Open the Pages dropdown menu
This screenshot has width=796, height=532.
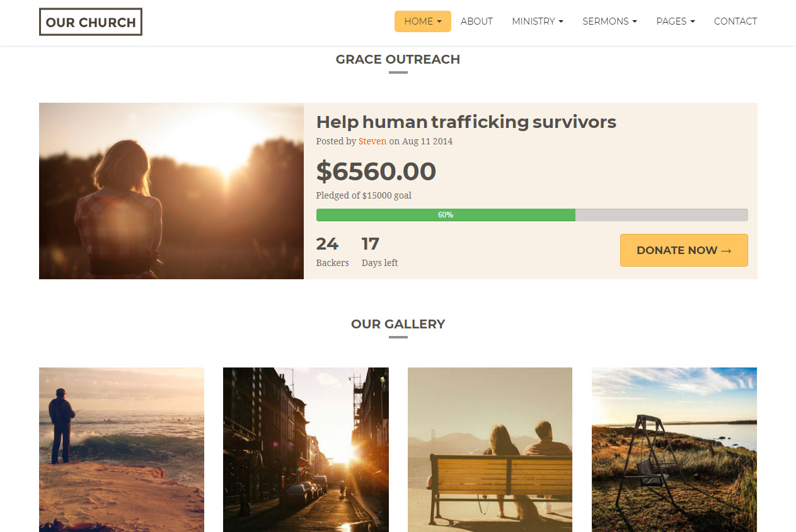pyautogui.click(x=675, y=21)
